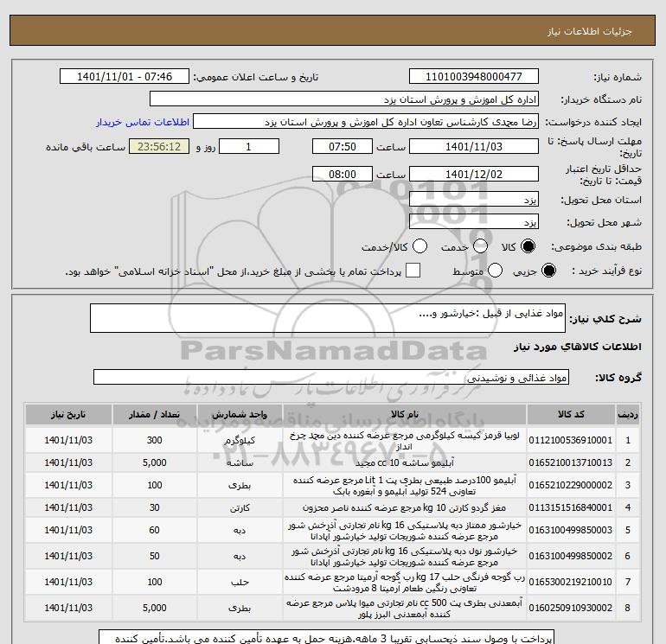This screenshot has height=644, width=666.
Task: Click the payment terms note at bottom
Action: [327, 638]
